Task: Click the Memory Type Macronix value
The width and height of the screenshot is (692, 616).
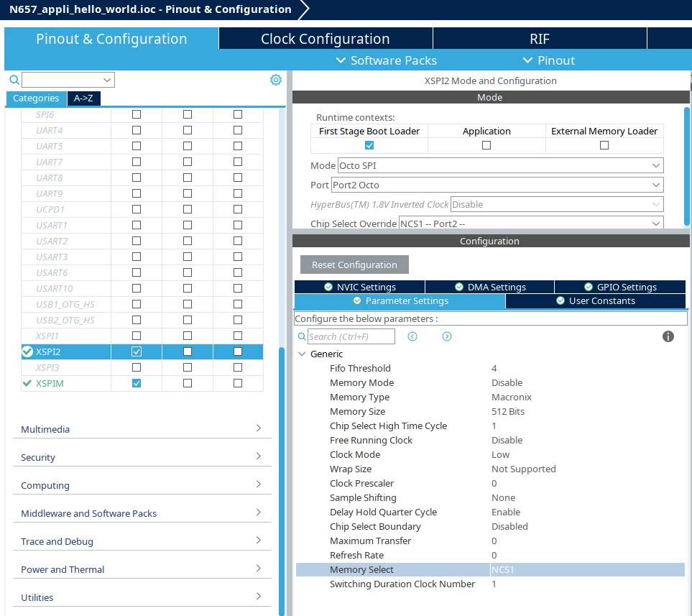Action: [x=512, y=397]
